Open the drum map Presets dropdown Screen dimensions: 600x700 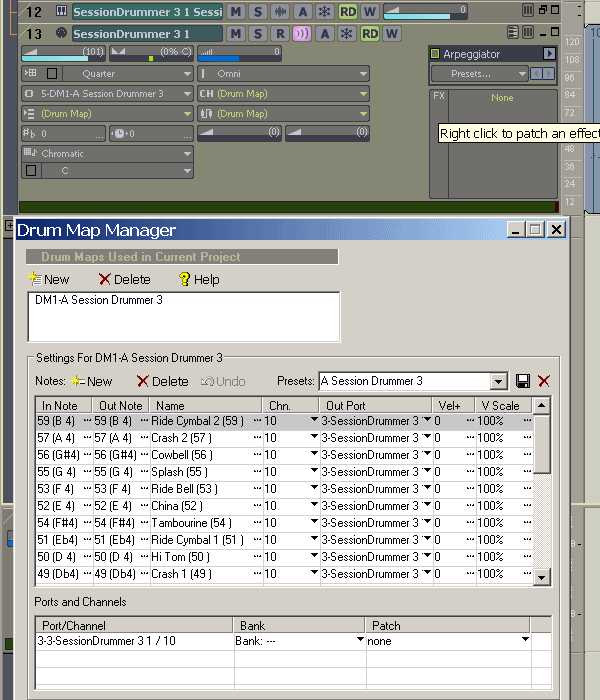point(499,381)
